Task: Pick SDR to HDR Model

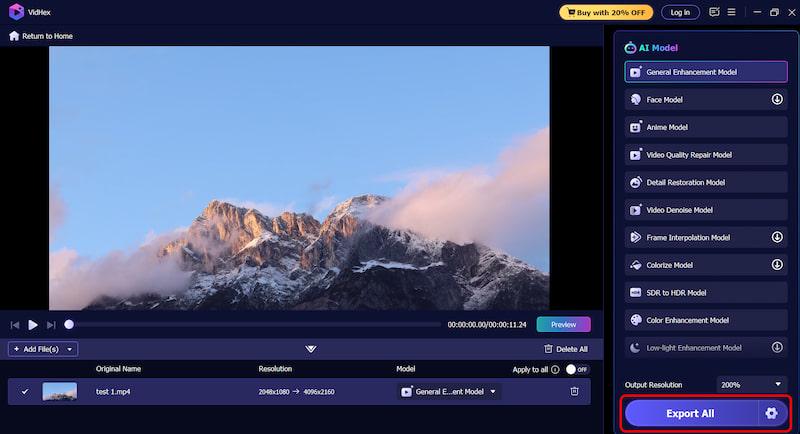Action: (x=706, y=292)
